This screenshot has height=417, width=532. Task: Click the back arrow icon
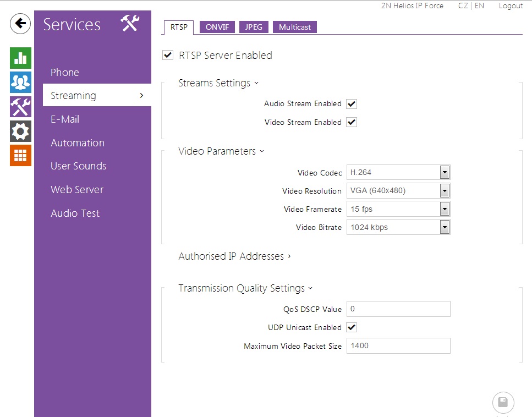[20, 24]
